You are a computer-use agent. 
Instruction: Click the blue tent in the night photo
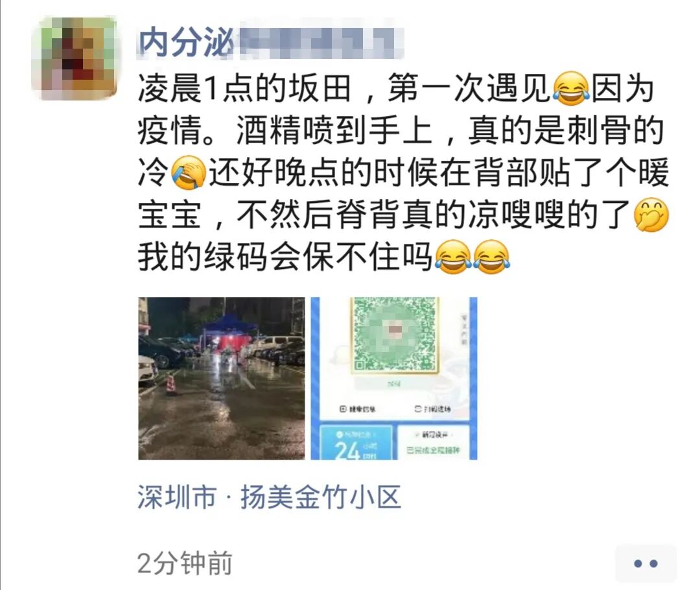pos(227,331)
